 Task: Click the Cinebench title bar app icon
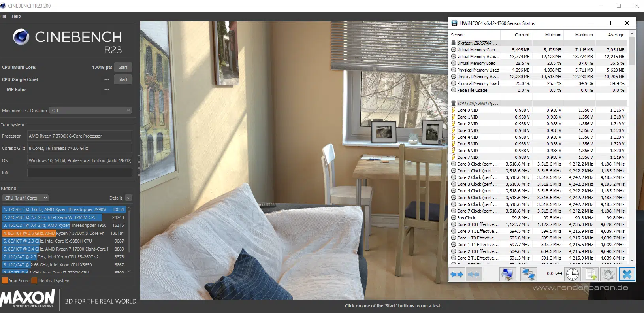tap(3, 6)
